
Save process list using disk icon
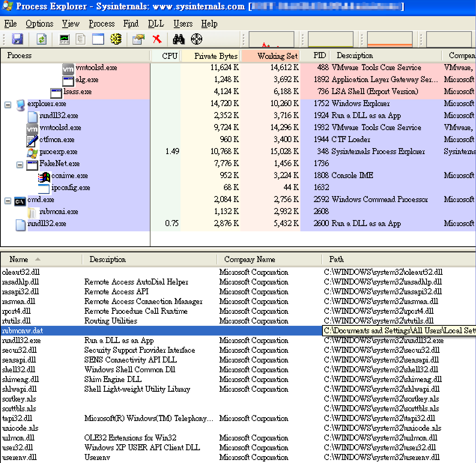(18, 39)
